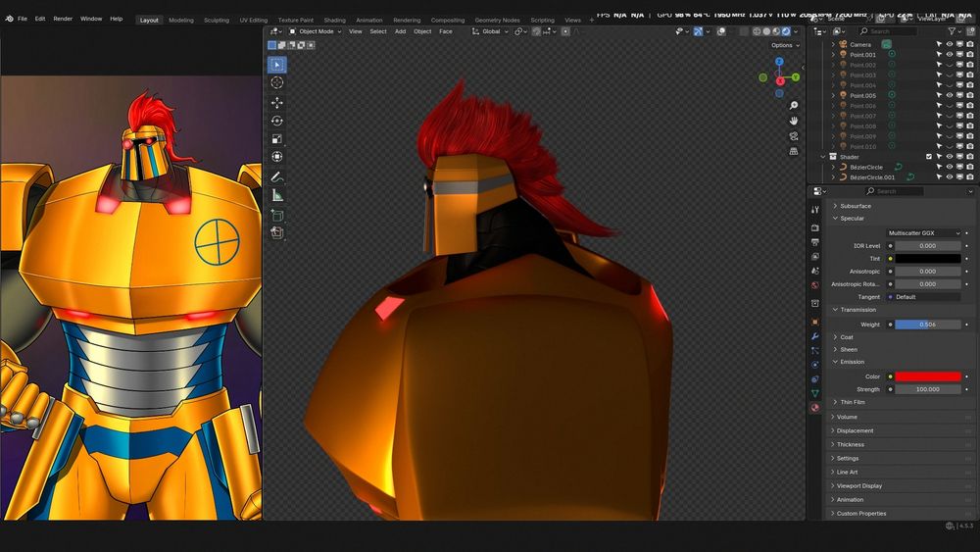Pick the Measure ruler tool
The height and width of the screenshot is (552, 980).
(x=277, y=195)
